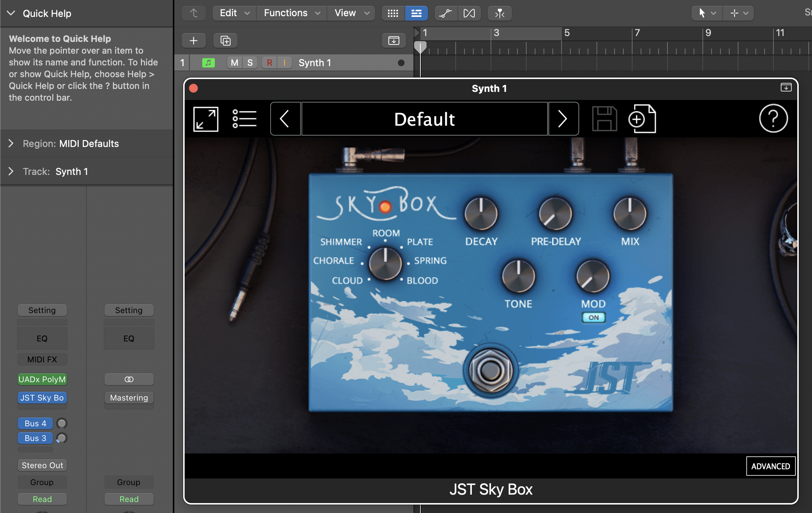812x513 pixels.
Task: Expand Track Synth 1 inspector
Action: pyautogui.click(x=11, y=171)
